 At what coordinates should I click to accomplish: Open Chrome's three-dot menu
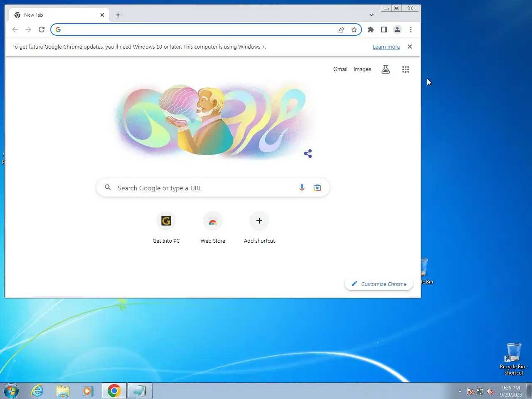coord(411,30)
